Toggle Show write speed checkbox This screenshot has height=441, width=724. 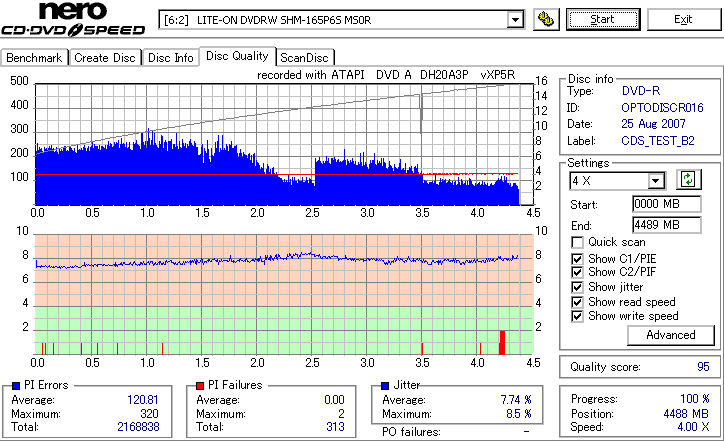[x=577, y=316]
